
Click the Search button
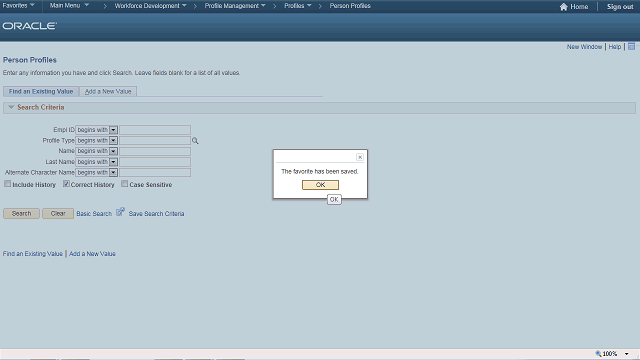coord(21,213)
